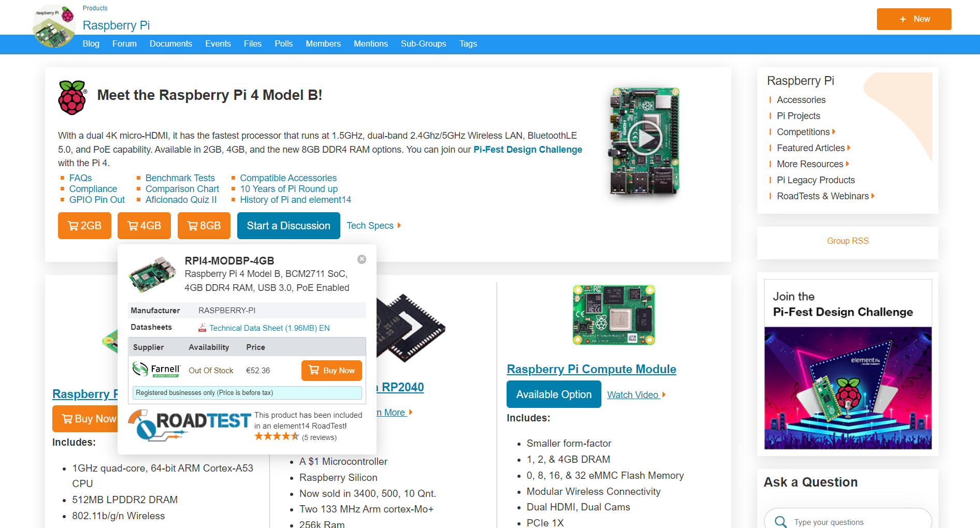Open the Technical Data Sheet PDF link

point(269,328)
